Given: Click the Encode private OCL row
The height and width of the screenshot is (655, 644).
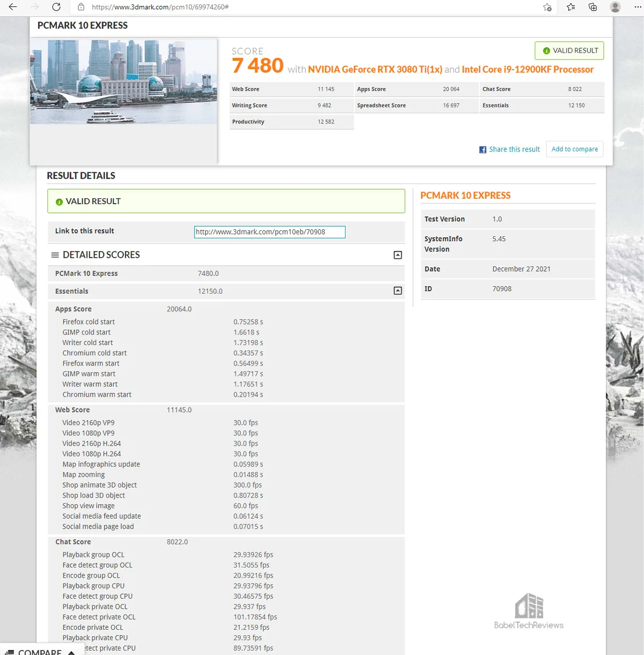Looking at the screenshot, I should pos(226,628).
